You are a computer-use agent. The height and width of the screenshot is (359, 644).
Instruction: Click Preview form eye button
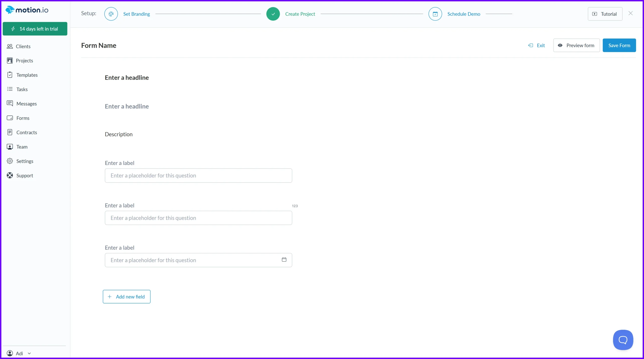pos(576,46)
